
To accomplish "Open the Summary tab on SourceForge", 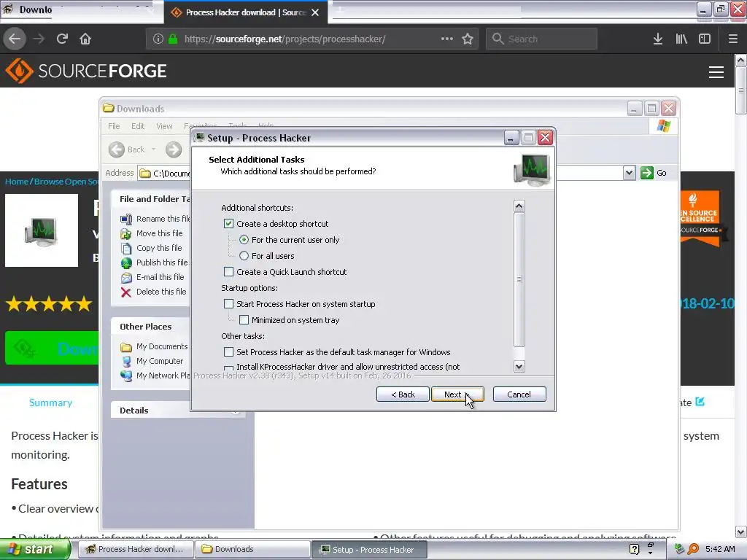I will pyautogui.click(x=50, y=402).
